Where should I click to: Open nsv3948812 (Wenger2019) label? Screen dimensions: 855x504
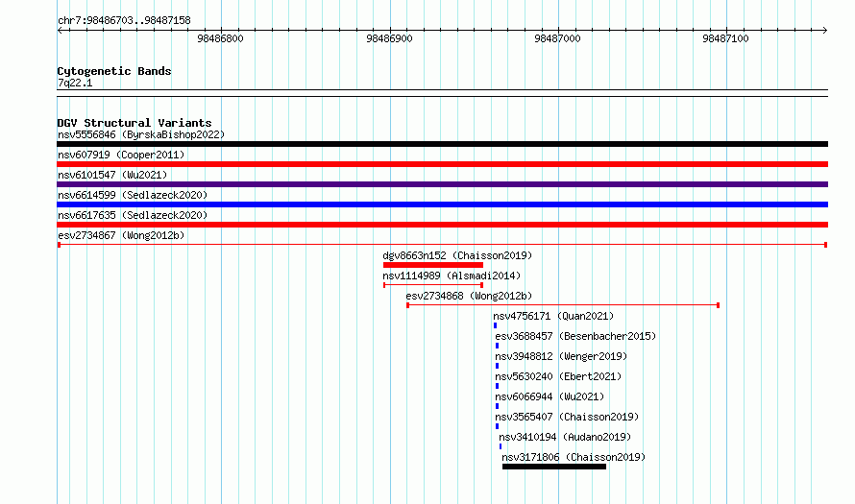pos(561,356)
